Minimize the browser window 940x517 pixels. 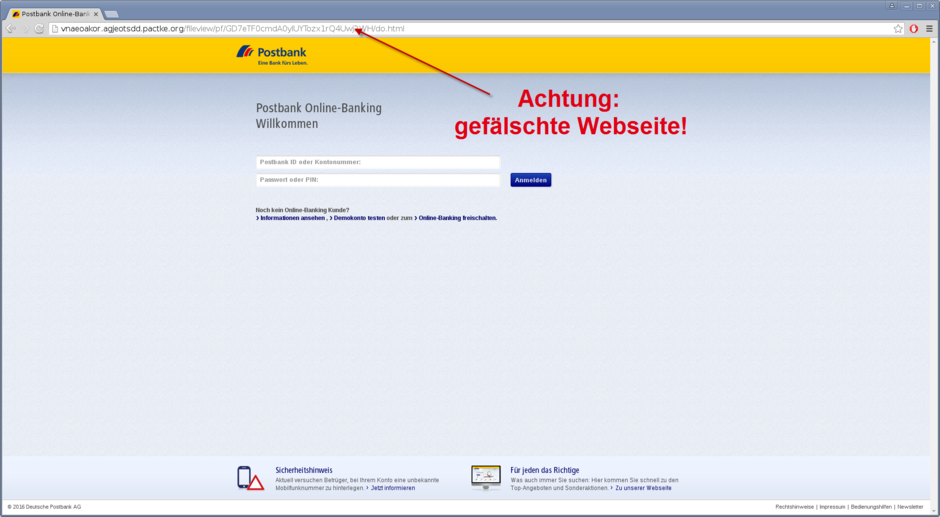coord(906,5)
